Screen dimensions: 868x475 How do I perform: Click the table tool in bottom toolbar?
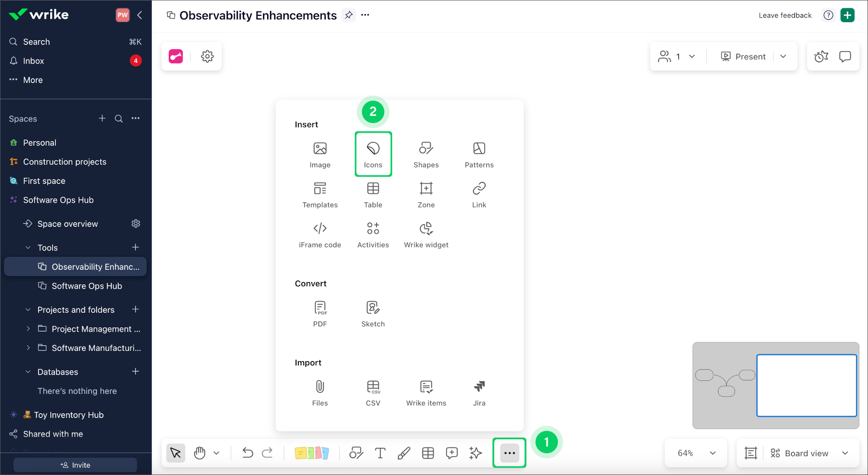(428, 453)
